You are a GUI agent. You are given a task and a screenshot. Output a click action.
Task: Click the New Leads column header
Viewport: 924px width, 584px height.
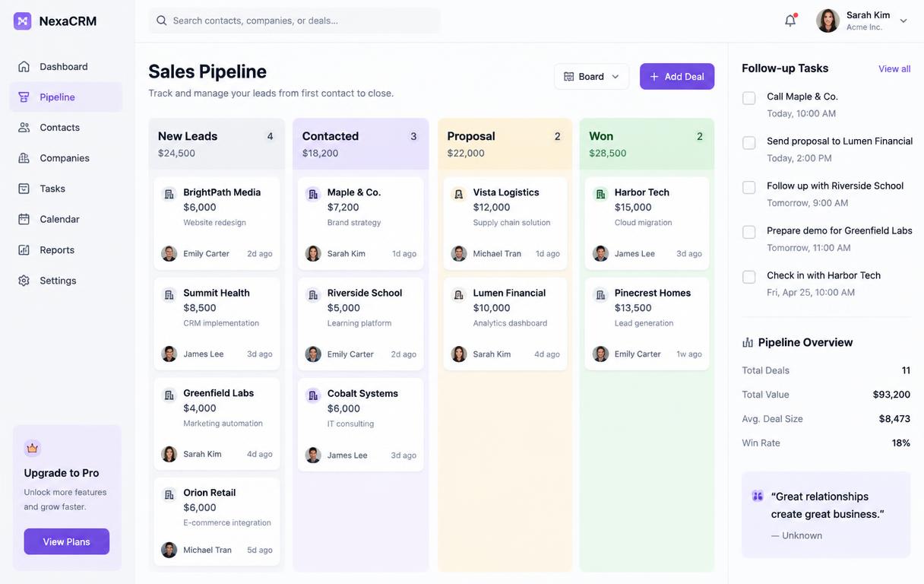point(217,144)
